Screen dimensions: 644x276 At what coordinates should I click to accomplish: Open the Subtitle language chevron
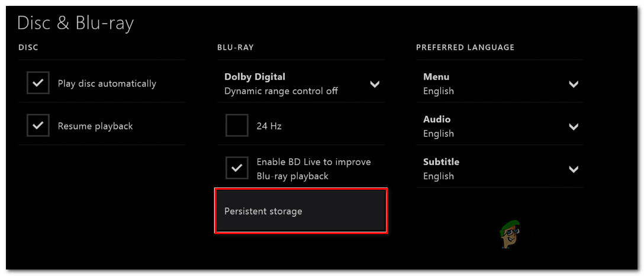click(x=573, y=169)
